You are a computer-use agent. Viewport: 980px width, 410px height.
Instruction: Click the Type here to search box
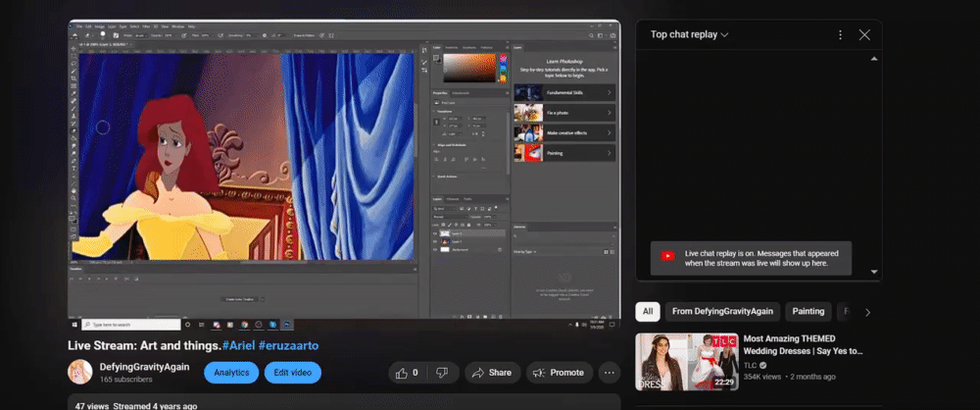131,325
